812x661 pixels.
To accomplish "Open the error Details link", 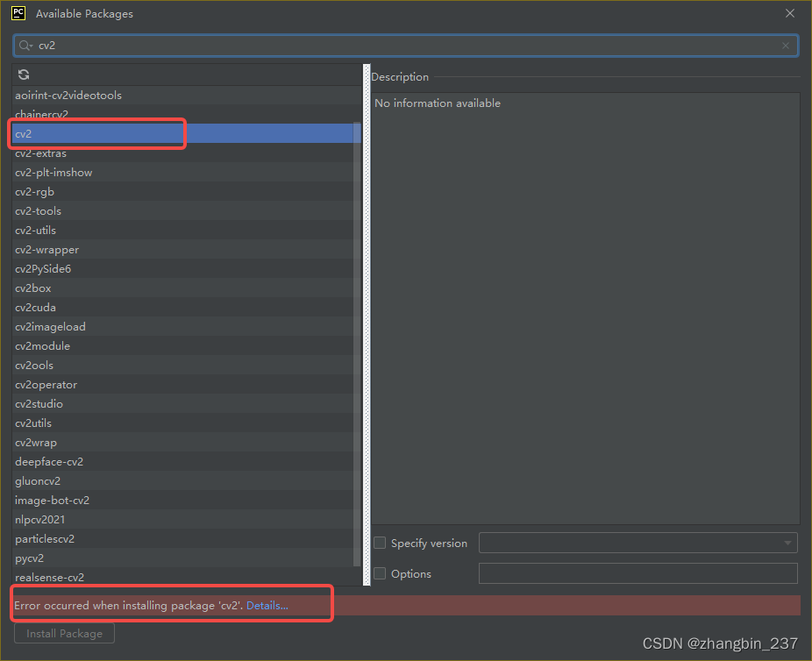I will [267, 605].
